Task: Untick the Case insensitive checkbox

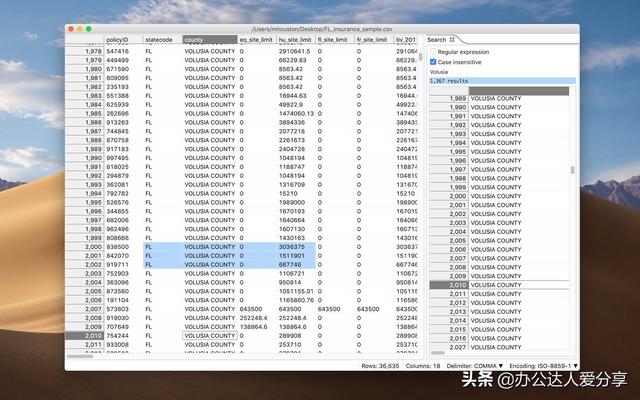Action: point(433,62)
